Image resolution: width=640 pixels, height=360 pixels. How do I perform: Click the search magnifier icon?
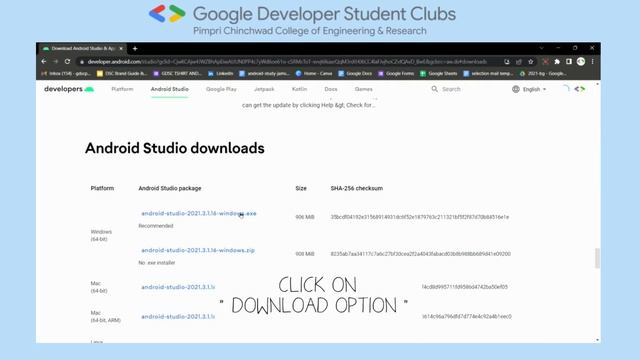pyautogui.click(x=434, y=89)
